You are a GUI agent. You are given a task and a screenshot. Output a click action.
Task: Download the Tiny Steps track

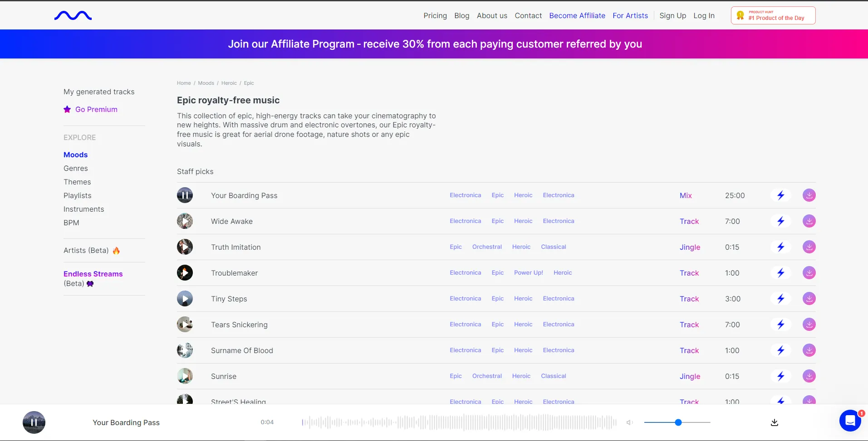click(x=809, y=299)
